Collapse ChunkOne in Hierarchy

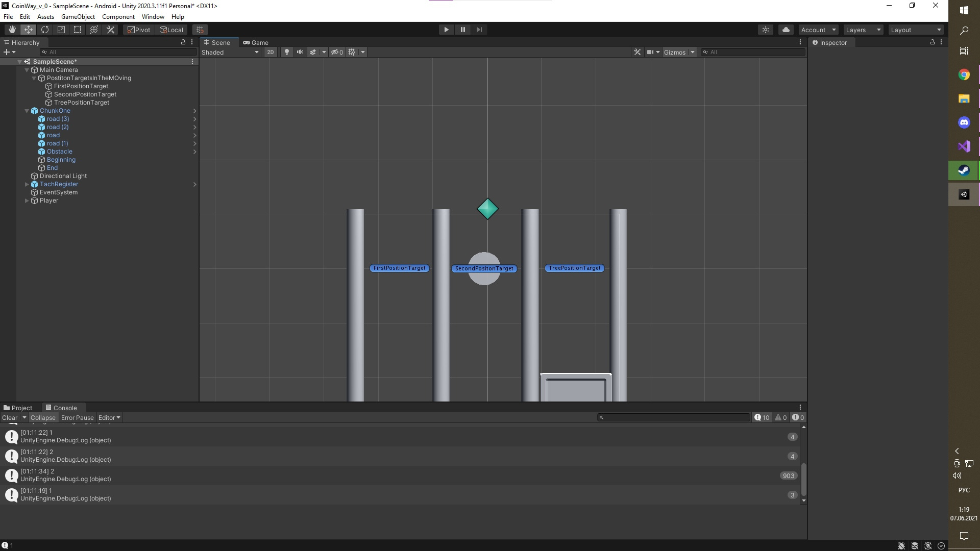[x=27, y=111]
